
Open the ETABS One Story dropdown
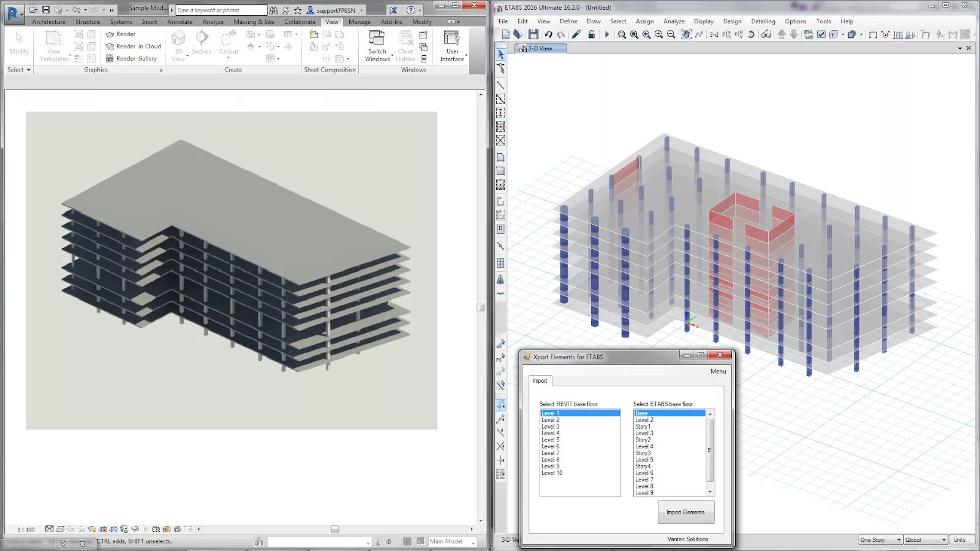(x=881, y=540)
